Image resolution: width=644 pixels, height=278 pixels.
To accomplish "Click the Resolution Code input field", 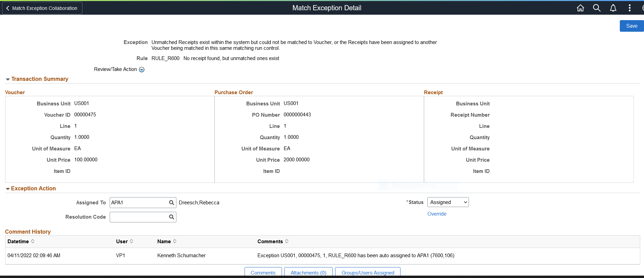I will [x=139, y=217].
